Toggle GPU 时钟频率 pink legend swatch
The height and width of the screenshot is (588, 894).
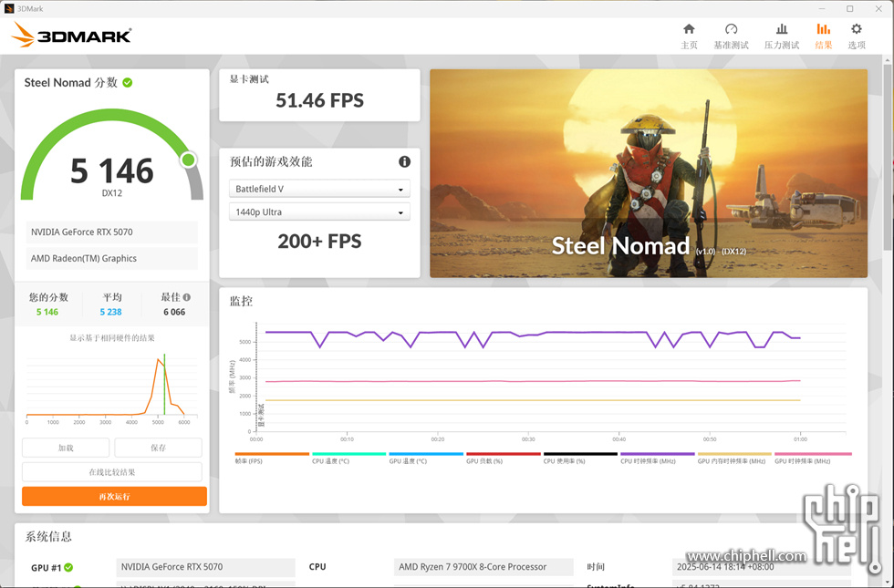(813, 454)
